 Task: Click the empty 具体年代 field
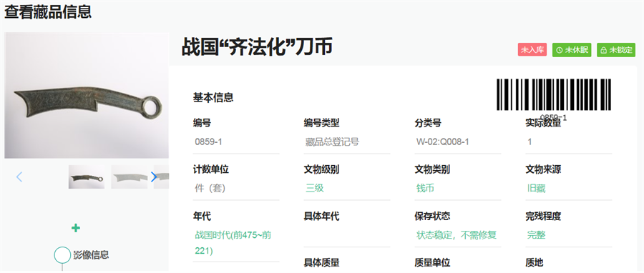click(347, 235)
